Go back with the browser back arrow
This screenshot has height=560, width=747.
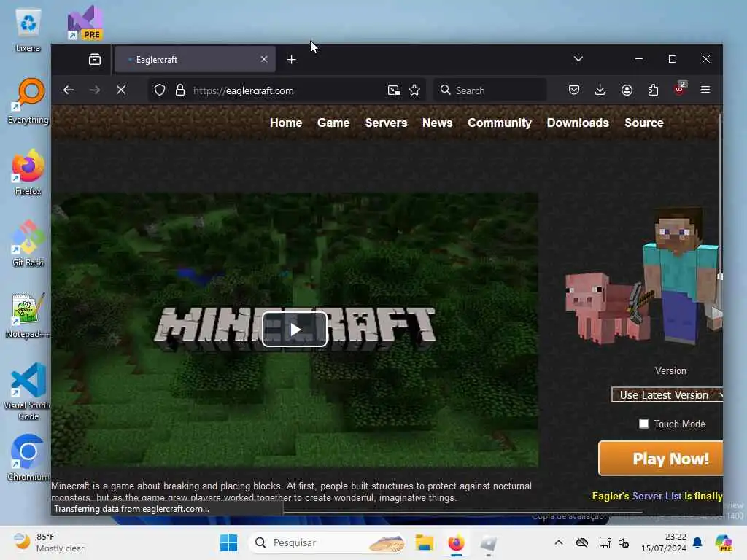69,90
